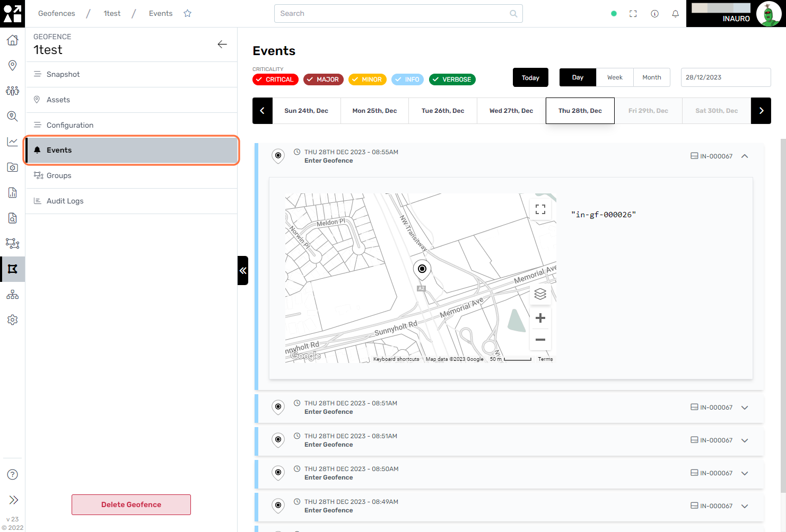Open notifications bell in top bar
The width and height of the screenshot is (786, 532).
pos(675,14)
